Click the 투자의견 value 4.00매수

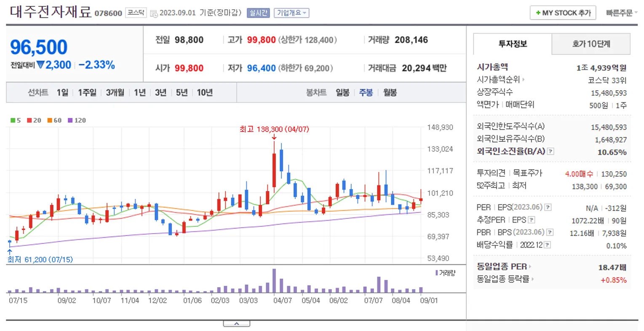(579, 174)
